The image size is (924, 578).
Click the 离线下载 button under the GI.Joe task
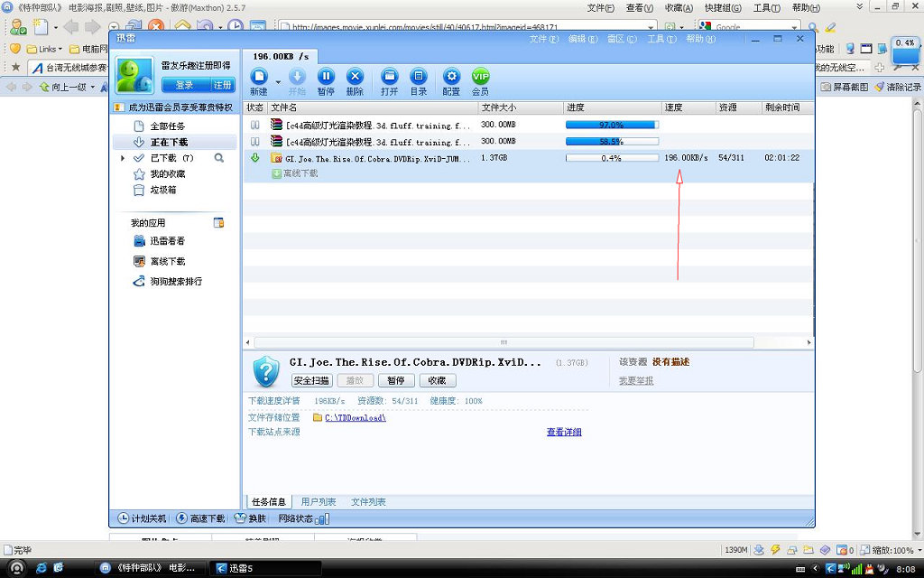[x=295, y=173]
